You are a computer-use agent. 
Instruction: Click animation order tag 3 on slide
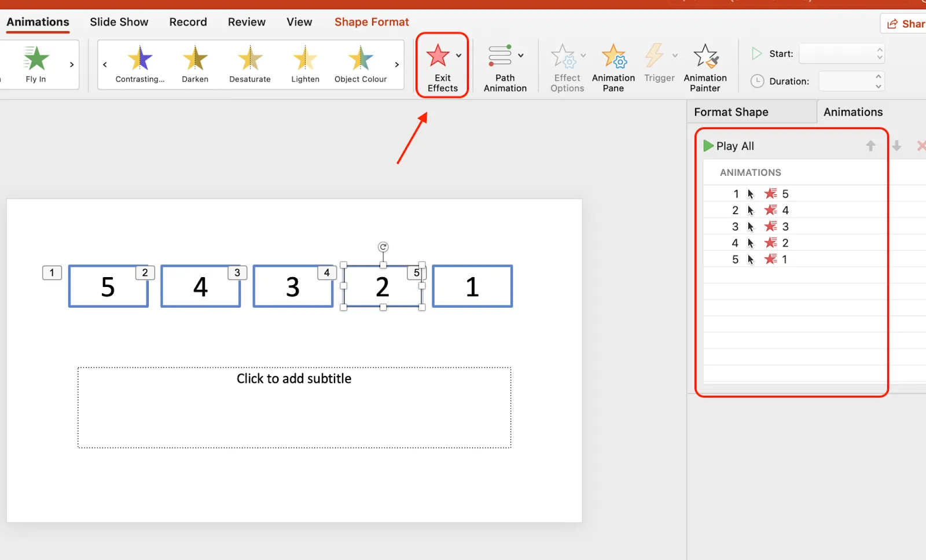[237, 272]
